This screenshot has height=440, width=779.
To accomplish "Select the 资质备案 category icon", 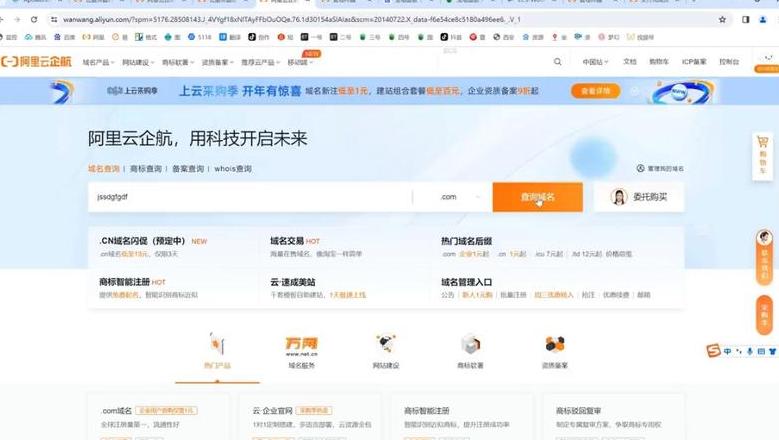I will click(555, 351).
